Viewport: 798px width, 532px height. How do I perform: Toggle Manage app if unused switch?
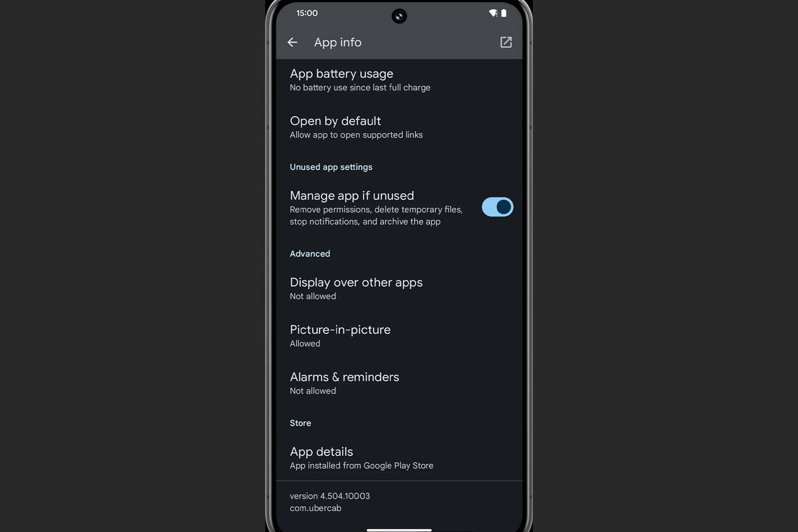point(498,207)
